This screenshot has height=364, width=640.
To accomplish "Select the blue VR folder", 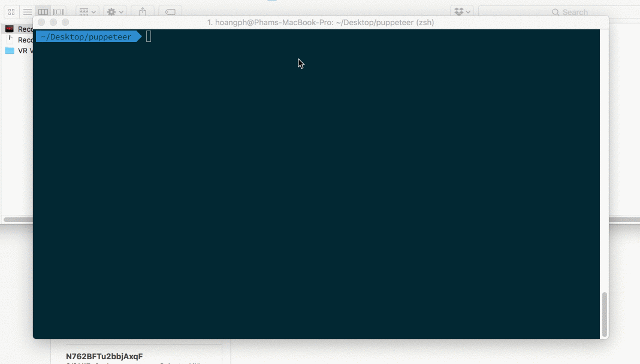I will pyautogui.click(x=10, y=51).
